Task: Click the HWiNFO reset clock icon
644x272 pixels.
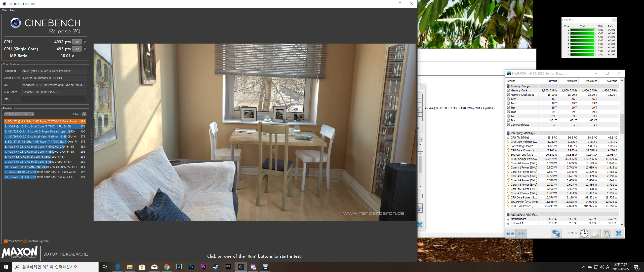Action: coord(584,233)
